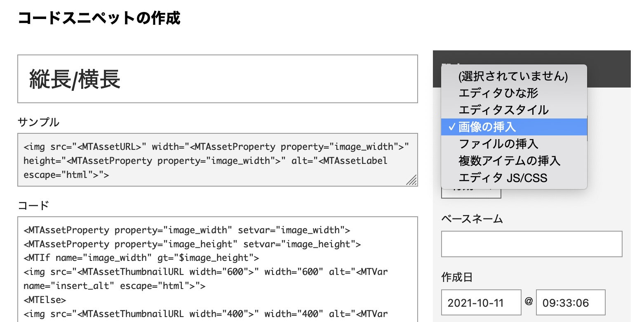Pick エディタスタイル from the dropdown options
Screen dimensions: 644x322
click(502, 110)
